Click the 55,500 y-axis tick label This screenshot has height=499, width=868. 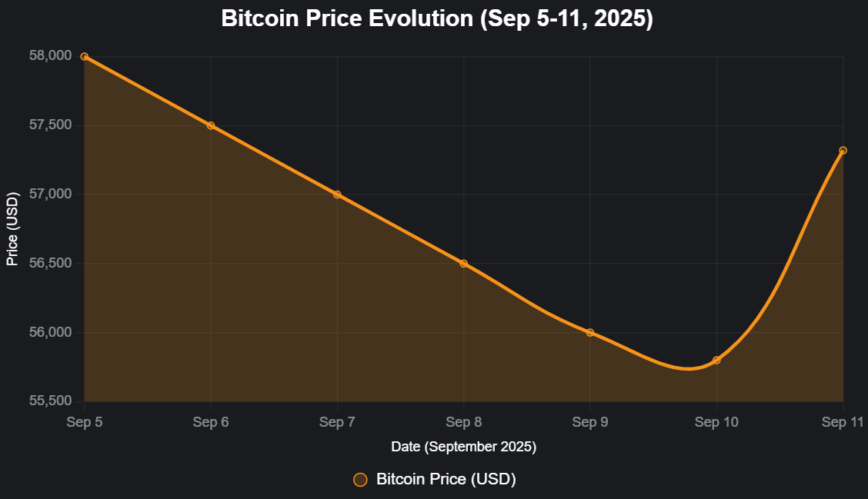click(x=52, y=401)
